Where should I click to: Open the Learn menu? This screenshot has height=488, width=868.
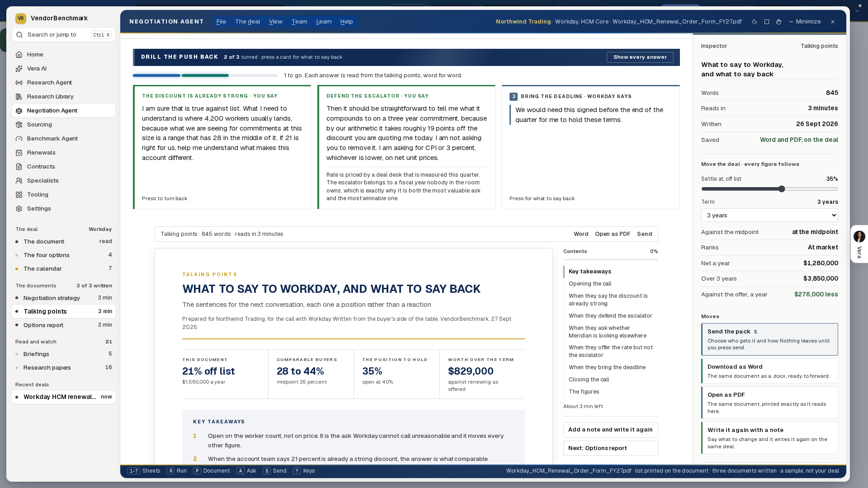tap(324, 22)
